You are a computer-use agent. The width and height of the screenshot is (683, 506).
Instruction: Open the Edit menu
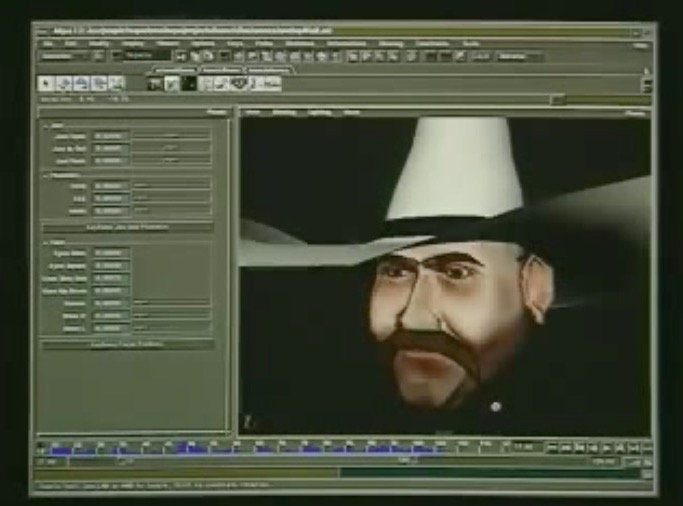72,44
